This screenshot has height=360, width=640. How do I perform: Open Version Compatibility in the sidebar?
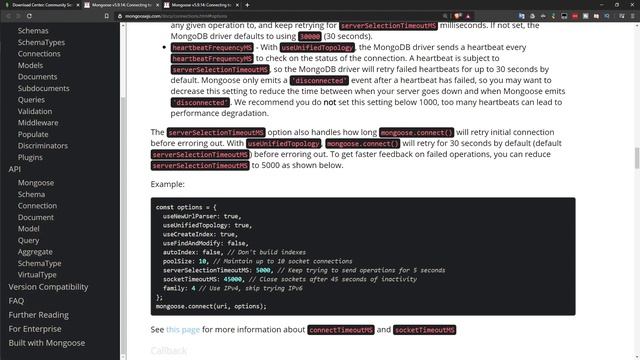[x=48, y=287]
